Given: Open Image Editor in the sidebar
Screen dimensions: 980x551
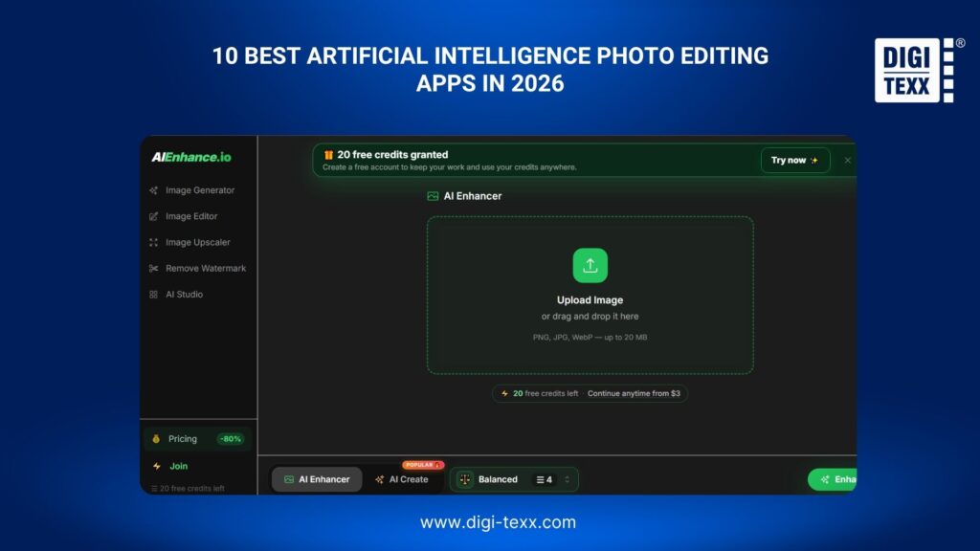Looking at the screenshot, I should [191, 216].
